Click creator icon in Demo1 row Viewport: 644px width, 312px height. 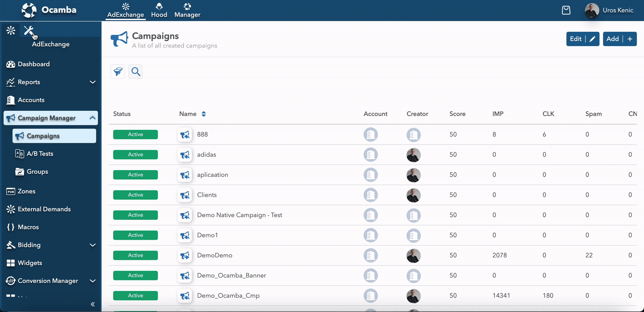[414, 236]
